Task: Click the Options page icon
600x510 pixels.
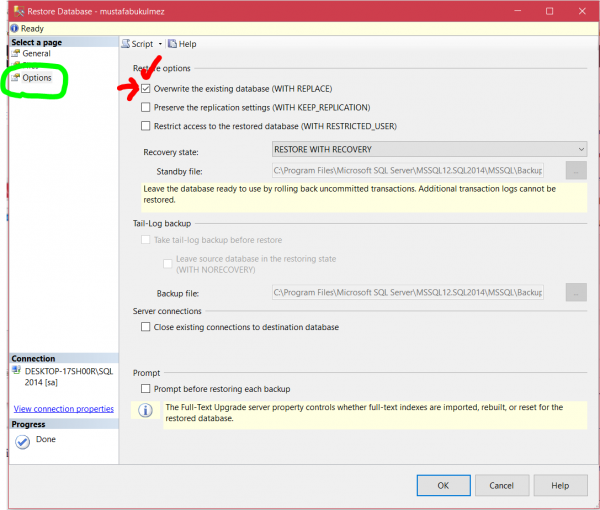Action: point(16,78)
